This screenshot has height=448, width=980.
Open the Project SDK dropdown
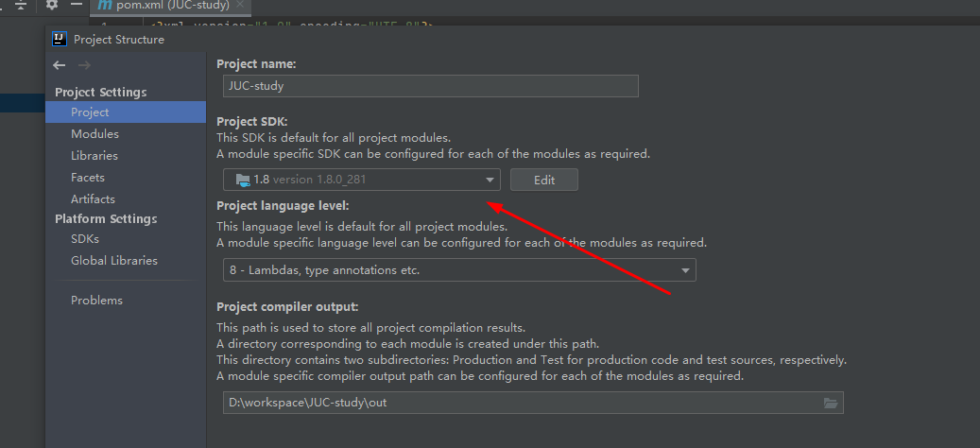point(361,180)
